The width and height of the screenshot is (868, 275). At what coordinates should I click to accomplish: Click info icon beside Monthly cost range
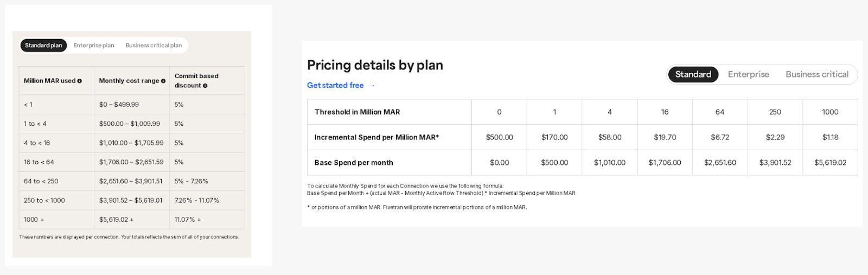point(163,81)
